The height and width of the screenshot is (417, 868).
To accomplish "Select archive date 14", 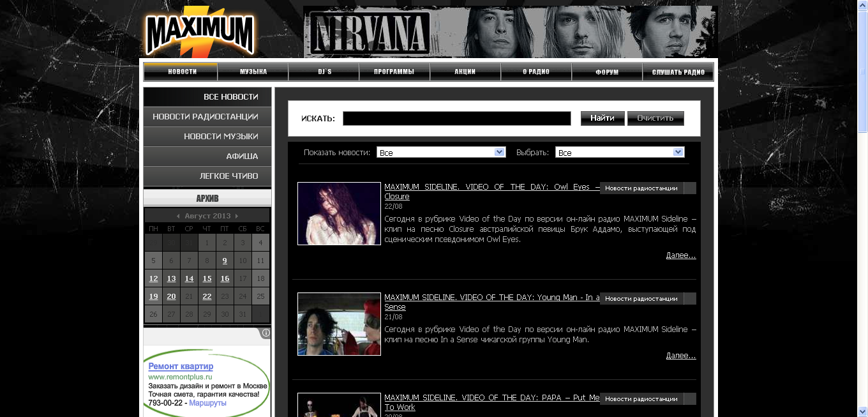I will click(189, 278).
